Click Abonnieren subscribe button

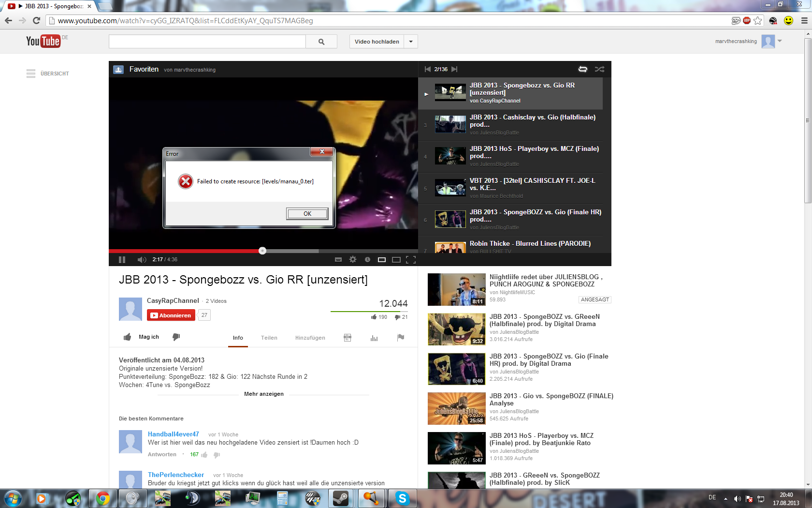click(171, 315)
